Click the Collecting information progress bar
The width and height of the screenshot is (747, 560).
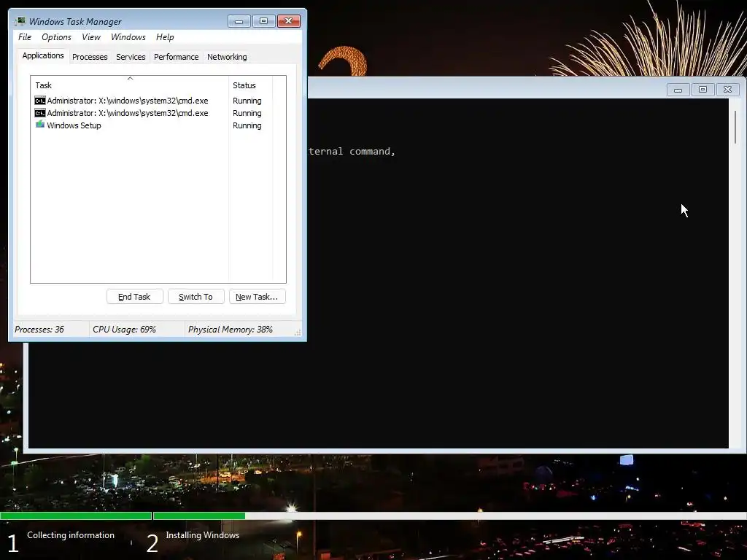click(76, 516)
